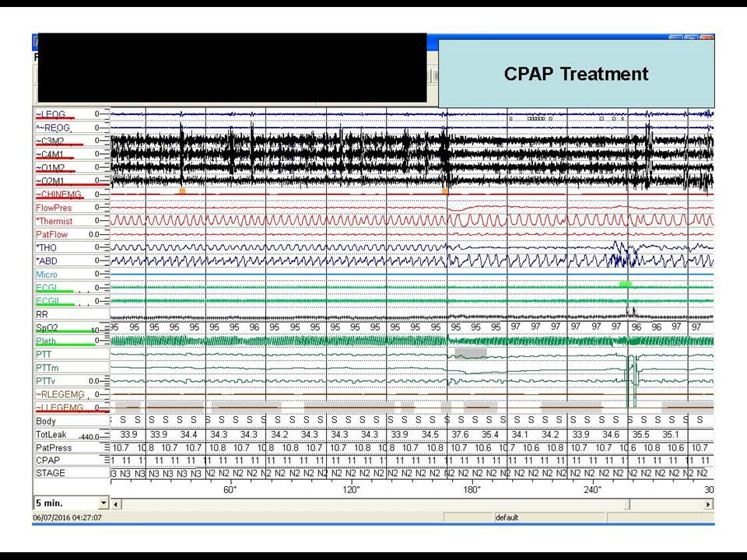This screenshot has height=560, width=747.
Task: Grab the horizontal scrollbar thumb
Action: coord(627,504)
